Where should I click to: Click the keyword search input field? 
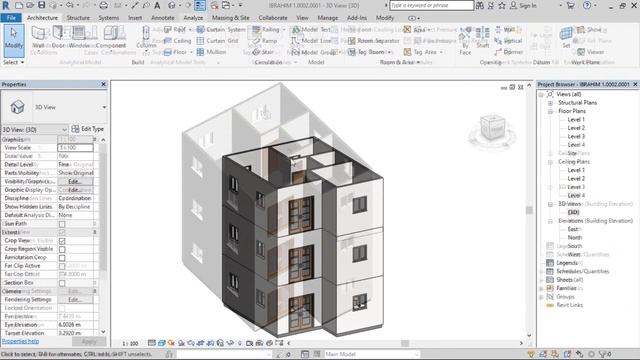[431, 5]
